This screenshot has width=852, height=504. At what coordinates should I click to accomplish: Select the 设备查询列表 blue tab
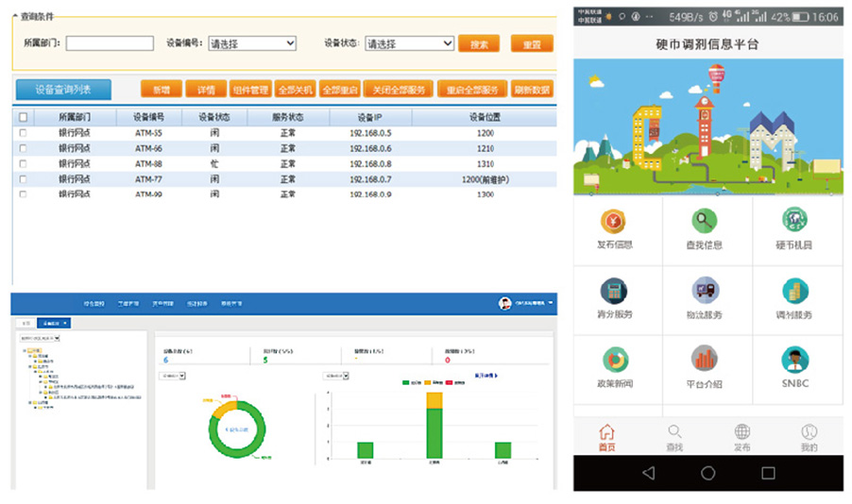tap(63, 90)
